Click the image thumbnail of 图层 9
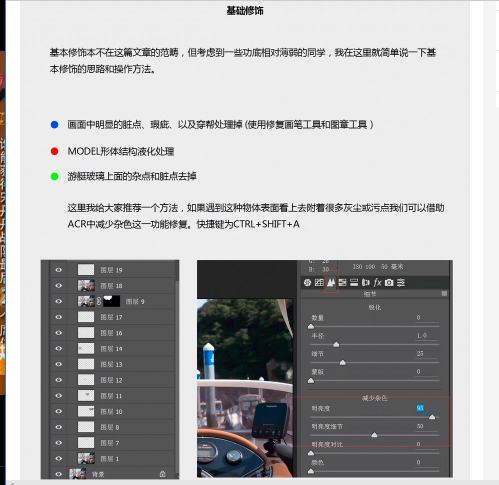The width and height of the screenshot is (499, 485). [86, 301]
